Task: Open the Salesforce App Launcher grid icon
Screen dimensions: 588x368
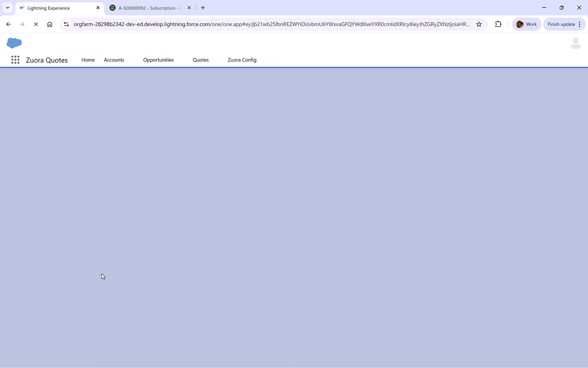Action: [x=15, y=60]
